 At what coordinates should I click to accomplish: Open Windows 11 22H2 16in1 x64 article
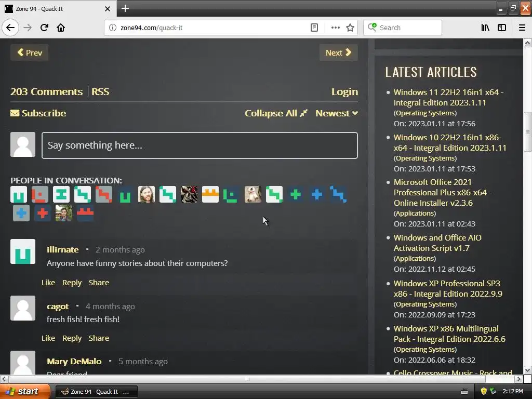pyautogui.click(x=448, y=97)
